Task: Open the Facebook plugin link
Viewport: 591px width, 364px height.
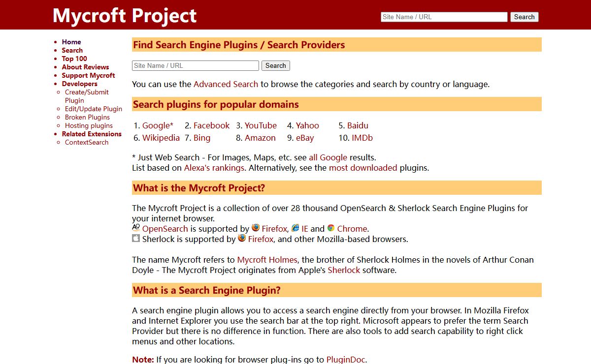Action: click(211, 125)
